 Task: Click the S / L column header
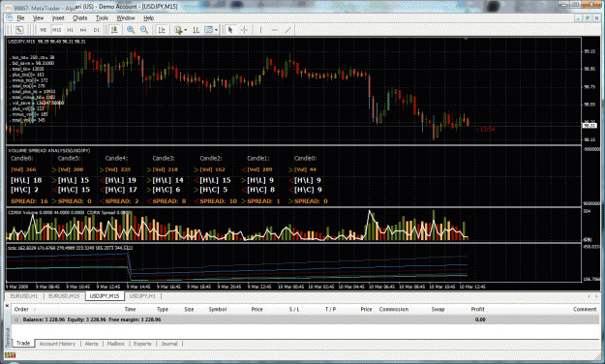[294, 309]
